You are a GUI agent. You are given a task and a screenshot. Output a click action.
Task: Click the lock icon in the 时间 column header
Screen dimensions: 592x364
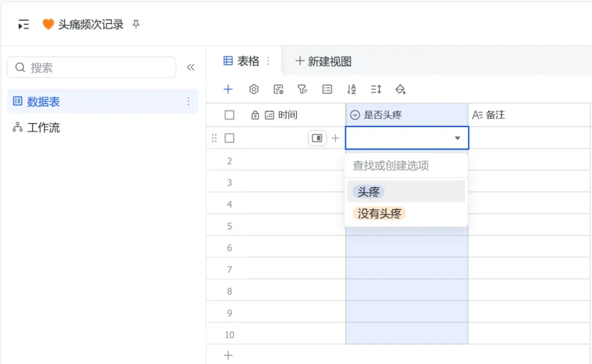click(x=255, y=115)
